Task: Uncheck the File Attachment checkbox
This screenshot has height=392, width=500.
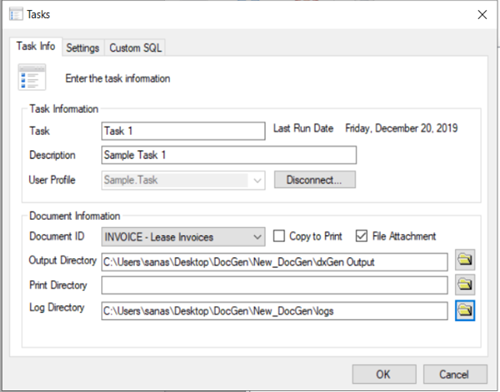Action: pyautogui.click(x=362, y=236)
